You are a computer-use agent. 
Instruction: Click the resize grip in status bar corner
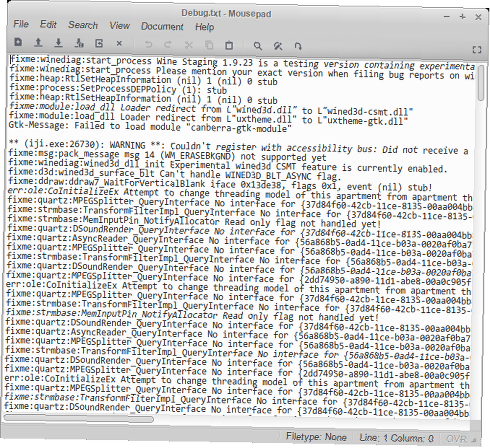pyautogui.click(x=474, y=440)
